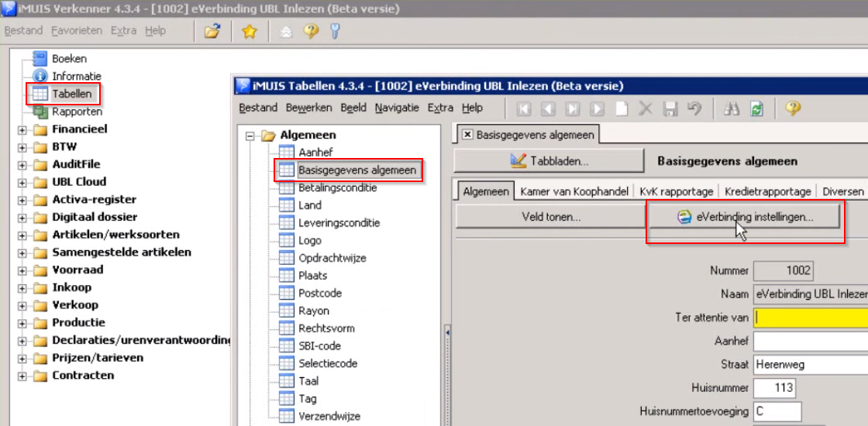Image resolution: width=868 pixels, height=426 pixels.
Task: Click the Prijzen/tarieven folder label
Action: pos(98,358)
